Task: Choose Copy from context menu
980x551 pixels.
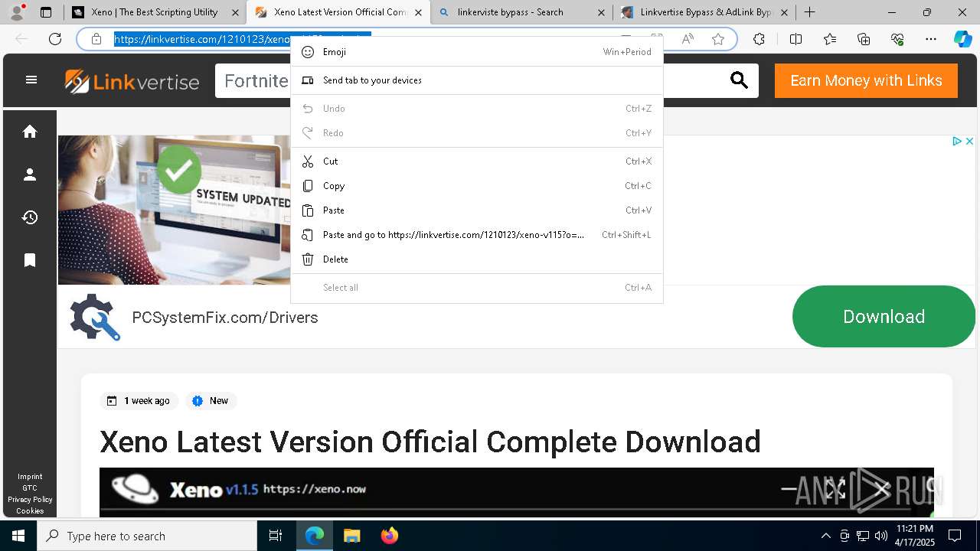Action: [x=477, y=186]
